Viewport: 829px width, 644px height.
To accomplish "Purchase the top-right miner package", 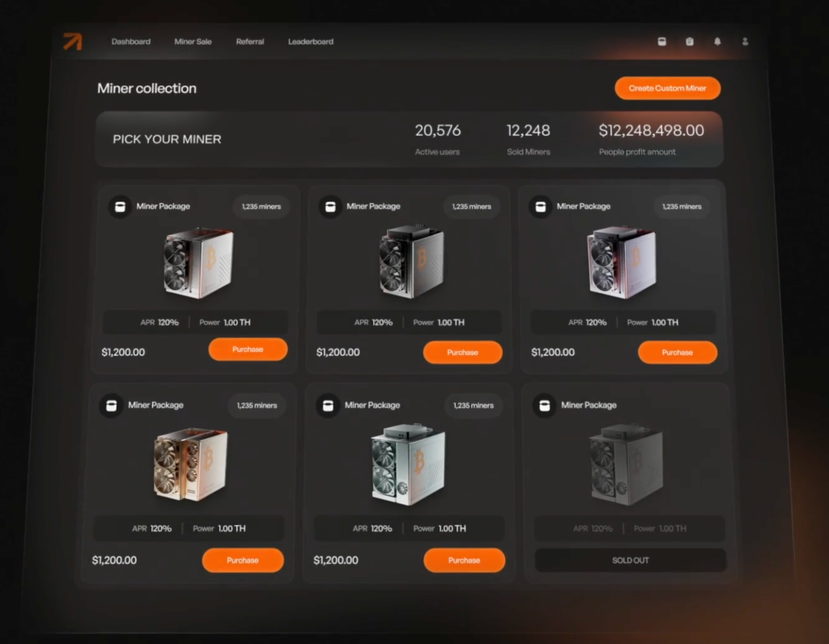I will point(677,352).
